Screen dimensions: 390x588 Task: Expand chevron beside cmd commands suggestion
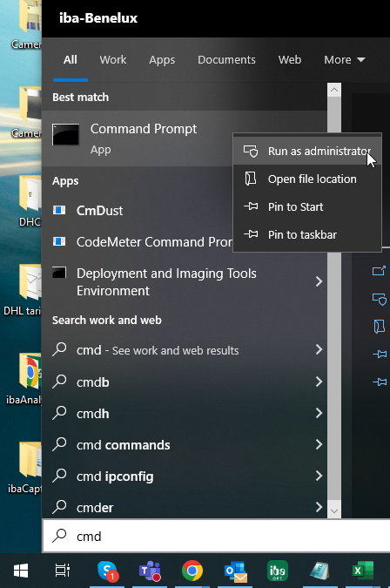click(319, 444)
